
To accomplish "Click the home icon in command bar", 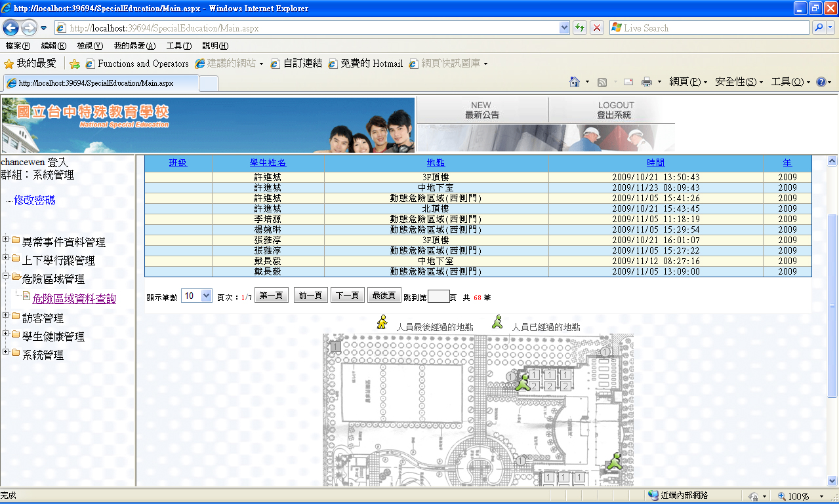I will pos(575,82).
